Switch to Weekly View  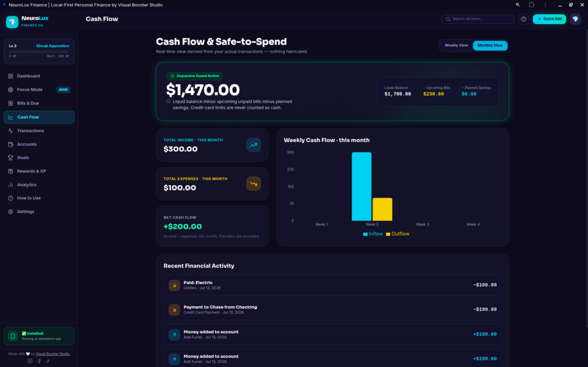[x=456, y=46]
